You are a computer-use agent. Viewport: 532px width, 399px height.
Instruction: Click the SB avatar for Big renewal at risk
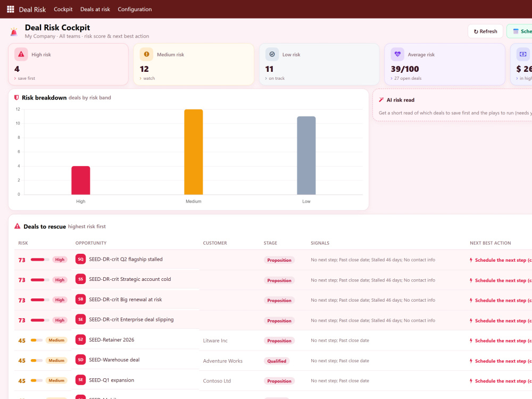80,299
